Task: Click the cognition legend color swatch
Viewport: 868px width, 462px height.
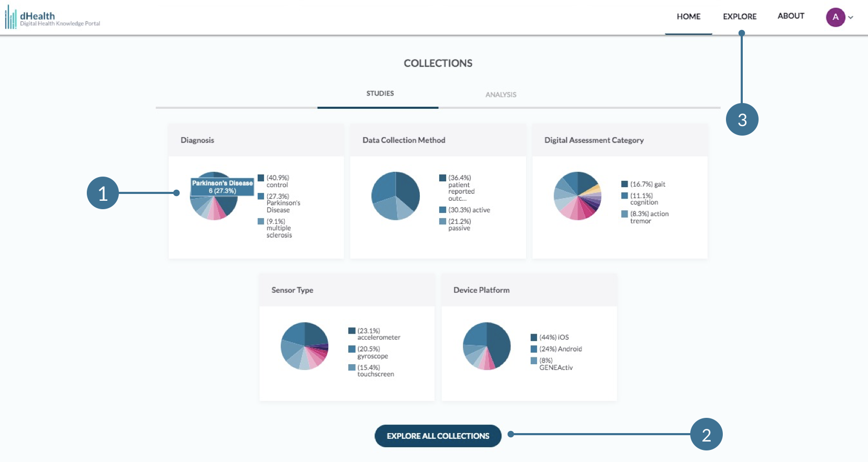Action: [x=624, y=196]
